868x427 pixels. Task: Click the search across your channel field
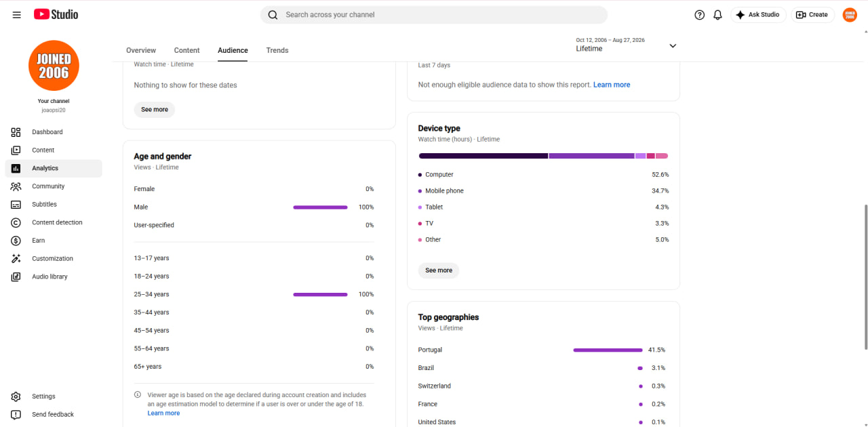pyautogui.click(x=434, y=15)
